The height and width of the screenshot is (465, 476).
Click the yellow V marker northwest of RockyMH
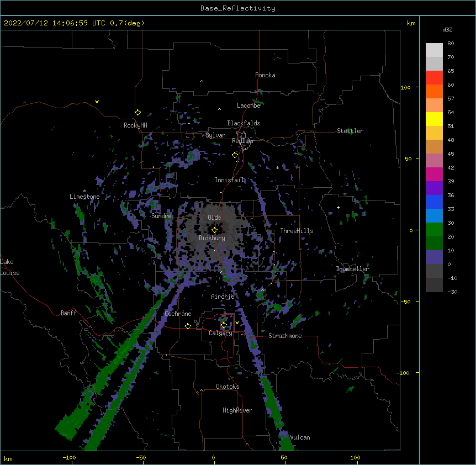pyautogui.click(x=97, y=102)
